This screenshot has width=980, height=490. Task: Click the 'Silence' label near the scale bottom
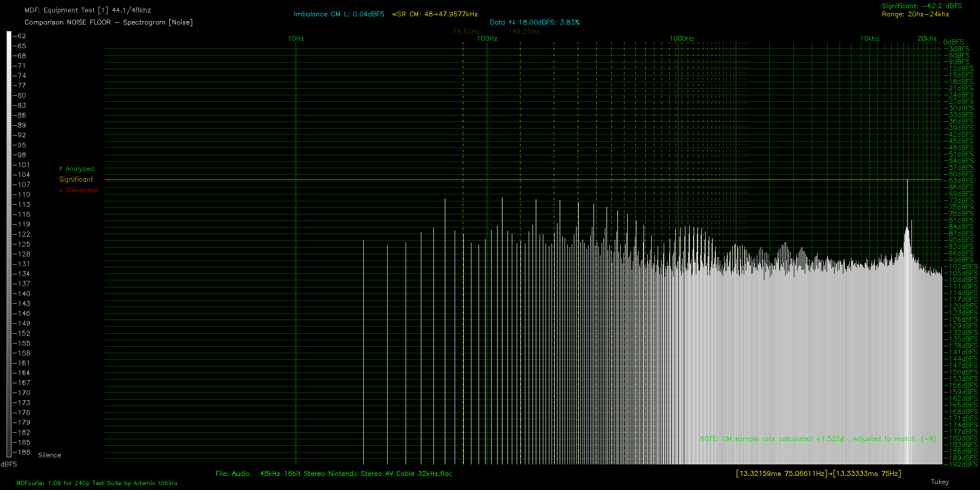coord(50,455)
